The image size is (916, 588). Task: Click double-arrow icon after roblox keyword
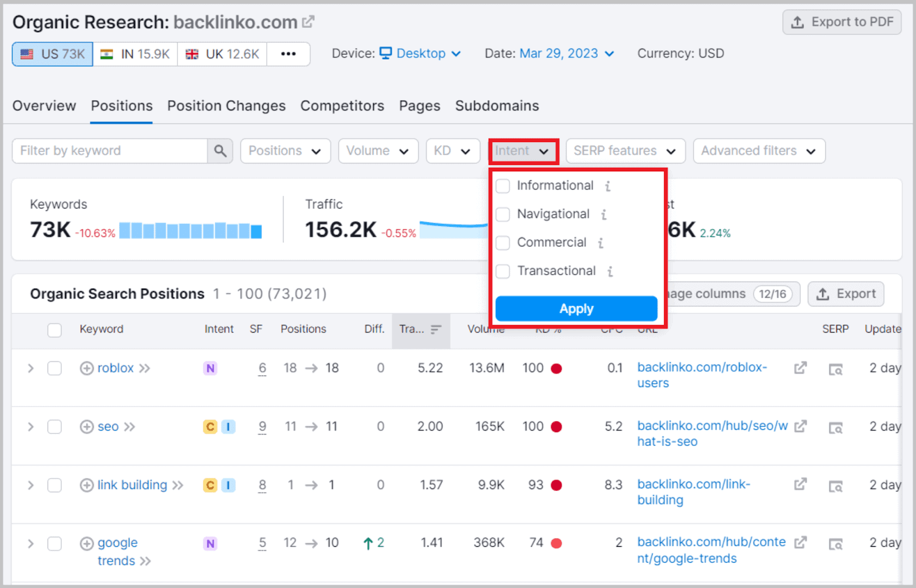click(144, 368)
